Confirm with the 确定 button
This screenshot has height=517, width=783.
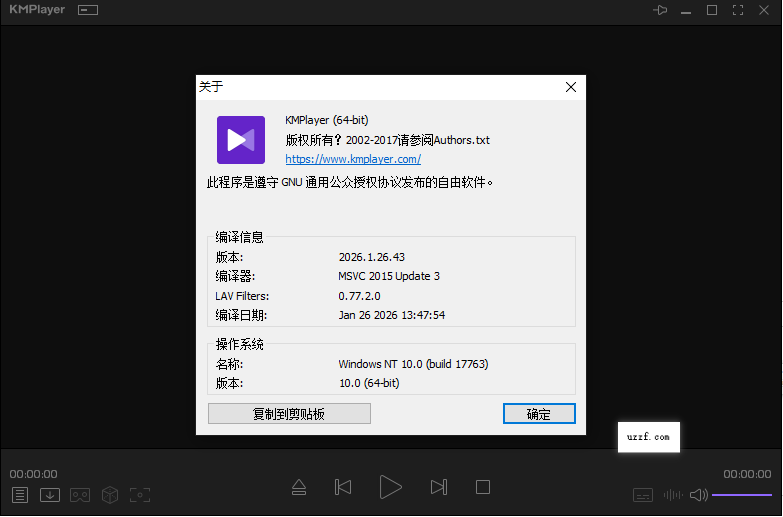tap(539, 414)
